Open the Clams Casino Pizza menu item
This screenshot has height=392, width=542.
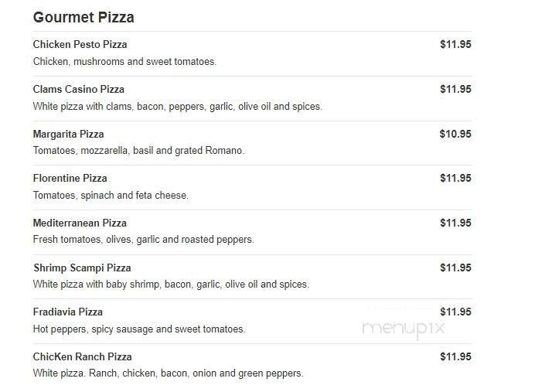coord(78,89)
